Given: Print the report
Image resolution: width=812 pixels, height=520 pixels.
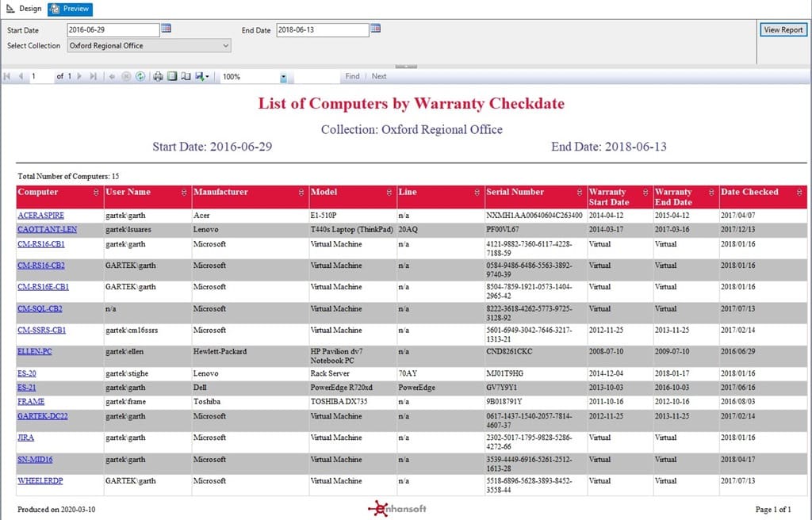Looking at the screenshot, I should (x=158, y=76).
